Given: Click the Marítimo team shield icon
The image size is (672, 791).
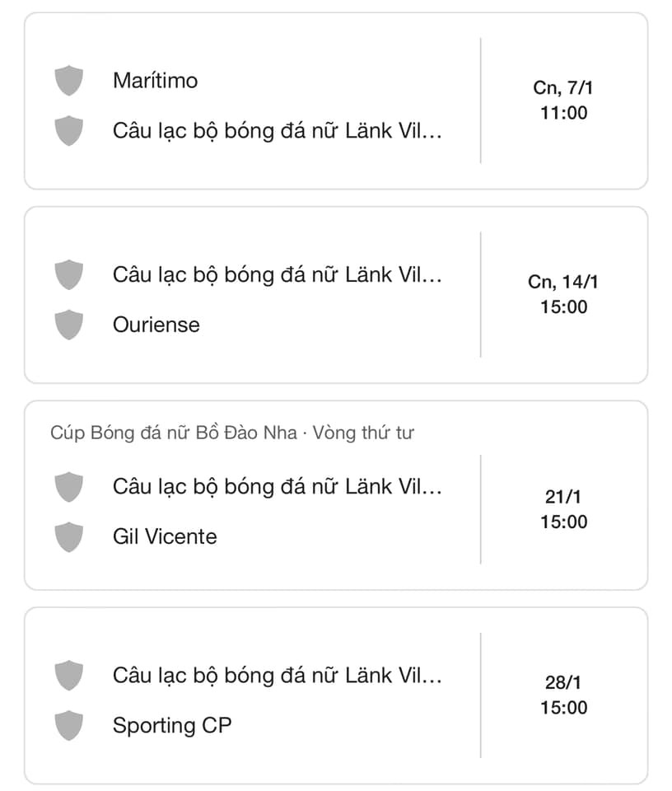Looking at the screenshot, I should [68, 80].
